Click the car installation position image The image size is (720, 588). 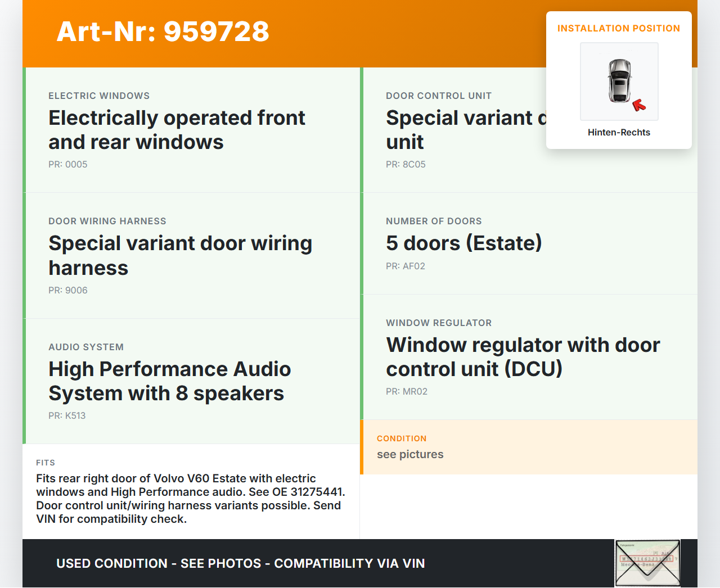coord(619,82)
